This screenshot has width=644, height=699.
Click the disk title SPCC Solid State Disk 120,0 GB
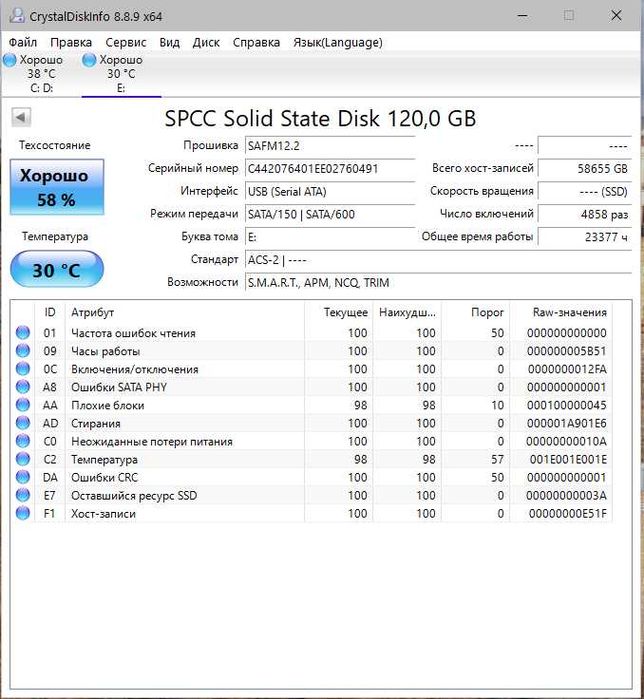click(320, 119)
